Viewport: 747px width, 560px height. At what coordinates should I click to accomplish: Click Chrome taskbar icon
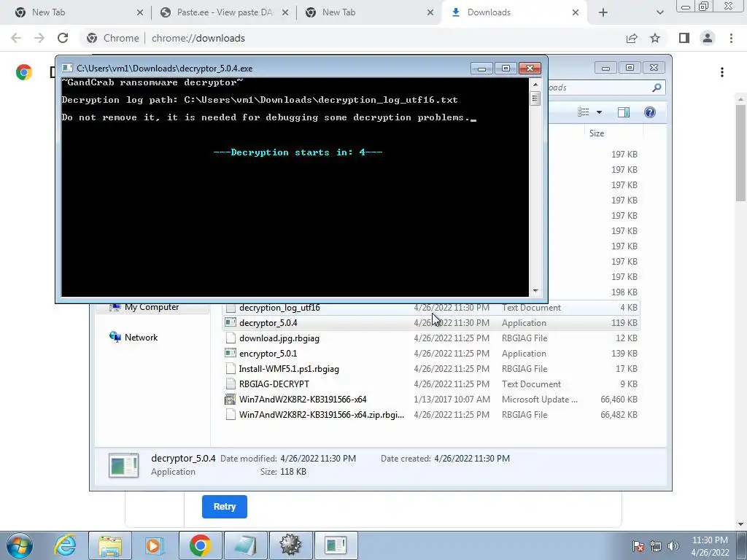200,545
